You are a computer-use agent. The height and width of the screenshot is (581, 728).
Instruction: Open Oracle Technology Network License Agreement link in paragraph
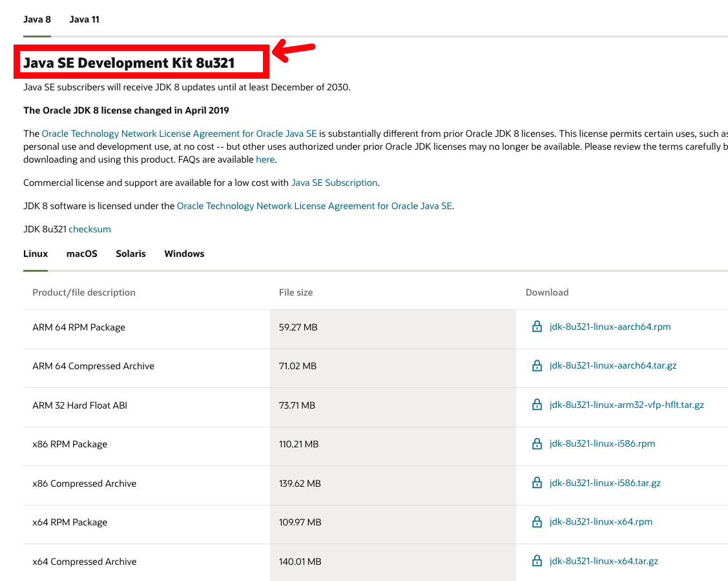pos(179,134)
